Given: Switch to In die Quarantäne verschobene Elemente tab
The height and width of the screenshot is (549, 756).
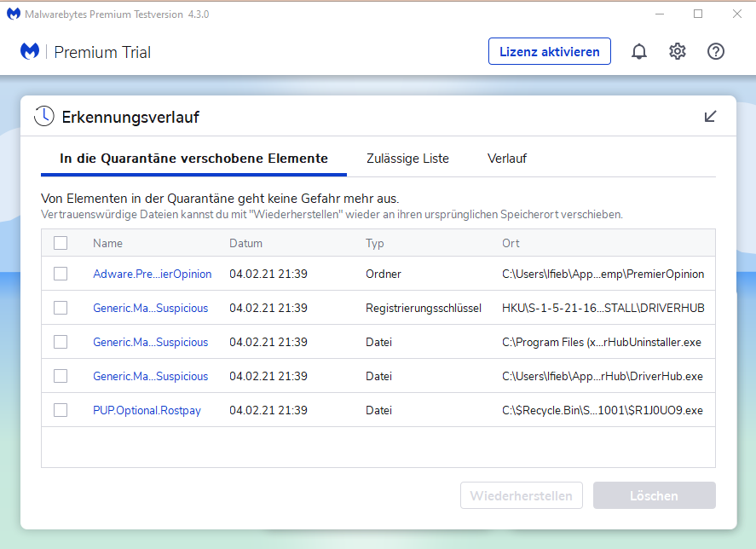Looking at the screenshot, I should (193, 159).
